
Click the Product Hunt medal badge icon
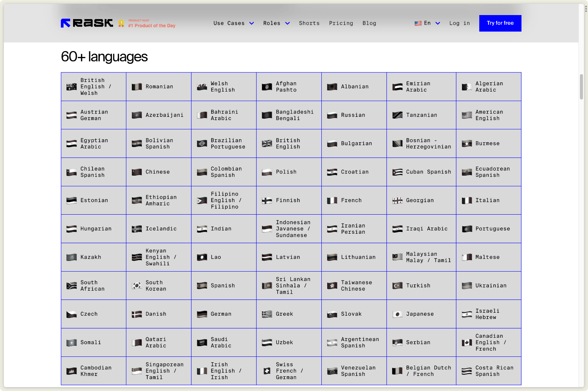pos(121,24)
